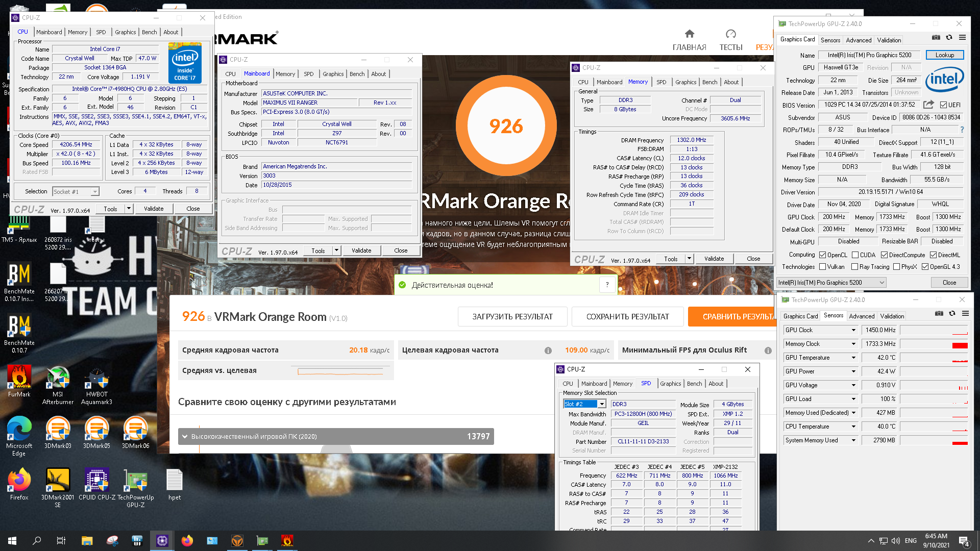
Task: Toggle Ray Tracing checkbox in GPU-Z
Action: [854, 267]
